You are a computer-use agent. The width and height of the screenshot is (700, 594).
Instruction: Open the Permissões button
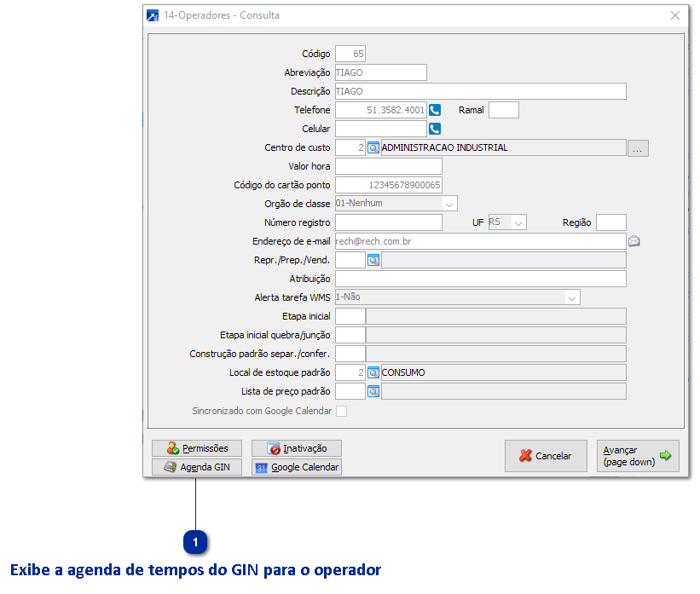coord(197,448)
